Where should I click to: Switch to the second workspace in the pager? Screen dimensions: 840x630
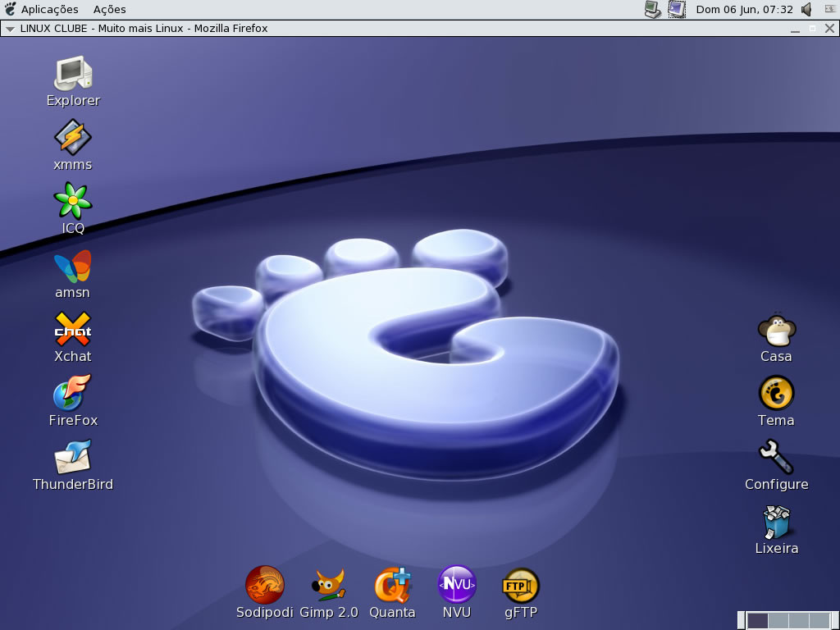click(778, 621)
